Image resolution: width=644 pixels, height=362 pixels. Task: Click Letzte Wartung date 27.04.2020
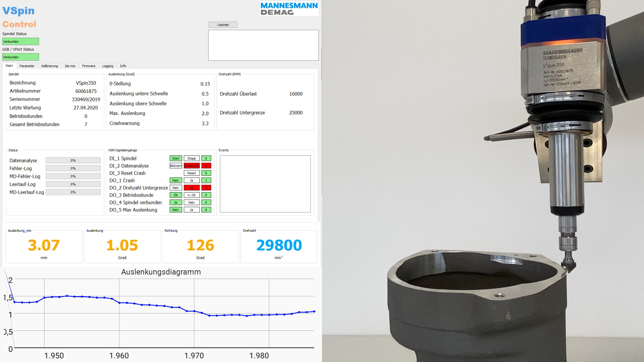86,108
